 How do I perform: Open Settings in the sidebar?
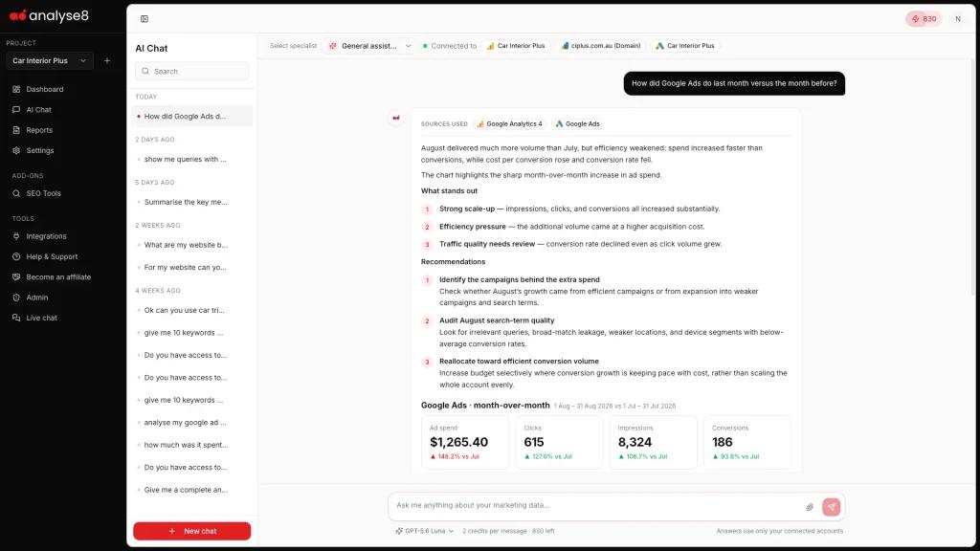39,150
